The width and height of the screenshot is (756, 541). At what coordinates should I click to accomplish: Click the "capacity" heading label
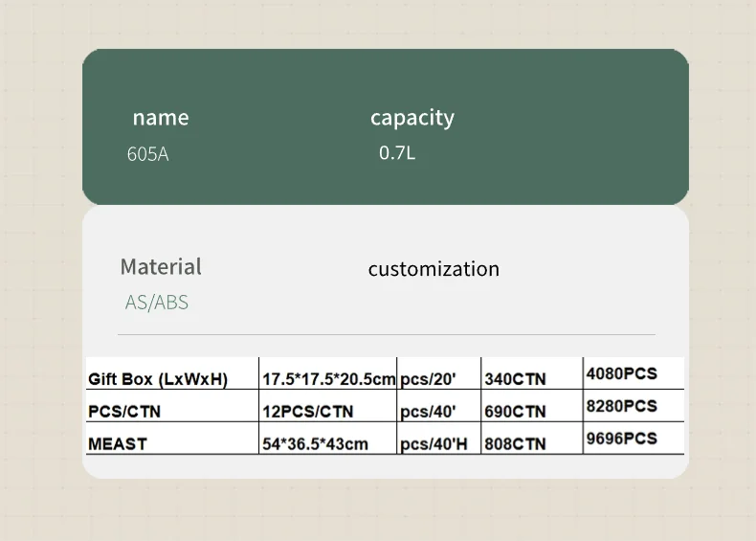[411, 118]
